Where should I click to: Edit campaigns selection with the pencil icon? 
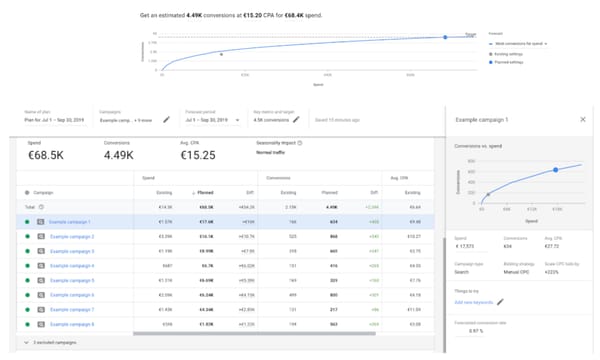pyautogui.click(x=166, y=120)
